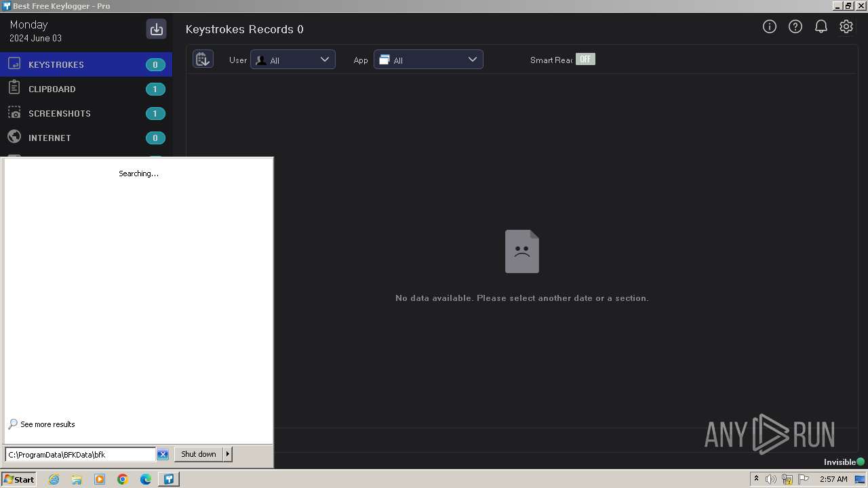Click the export records icon in toolbar
This screenshot has width=868, height=488.
tap(203, 59)
